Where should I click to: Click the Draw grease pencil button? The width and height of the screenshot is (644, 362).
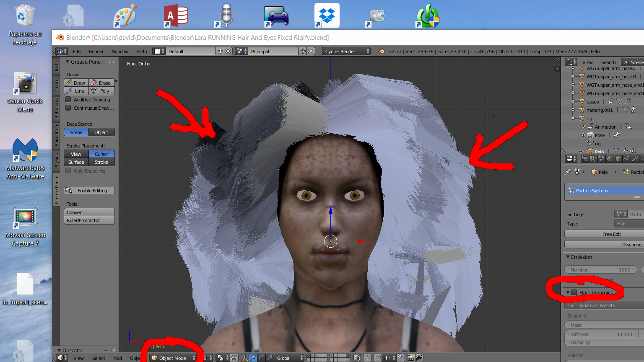pos(76,83)
